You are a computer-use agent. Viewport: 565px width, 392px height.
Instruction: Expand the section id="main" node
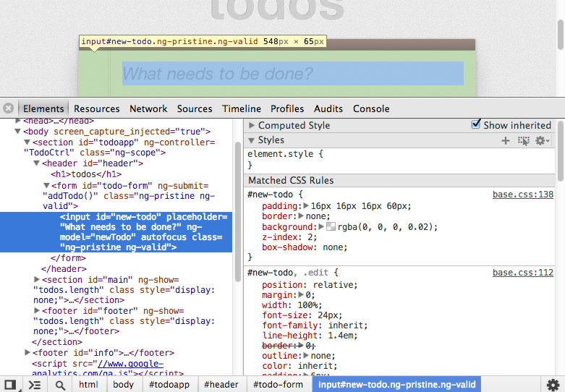coord(38,280)
